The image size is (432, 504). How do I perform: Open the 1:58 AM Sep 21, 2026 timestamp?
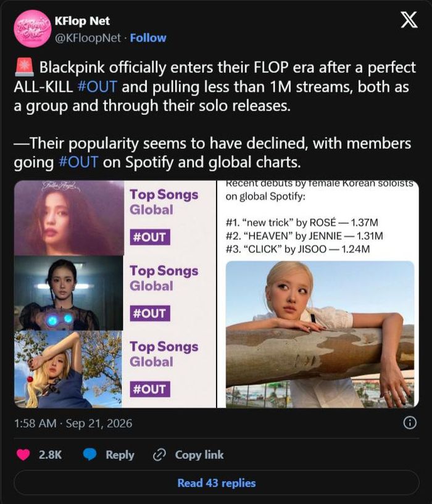(x=73, y=423)
